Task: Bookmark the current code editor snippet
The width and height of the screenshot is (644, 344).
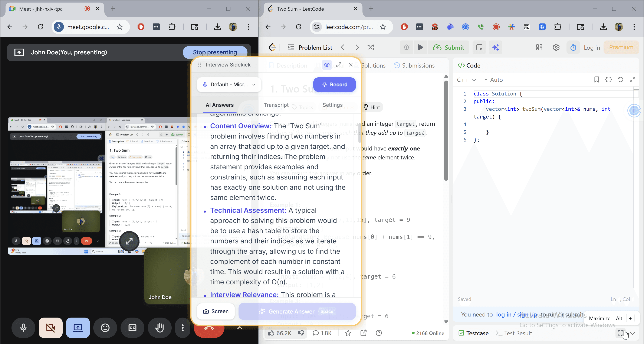Action: pos(597,79)
